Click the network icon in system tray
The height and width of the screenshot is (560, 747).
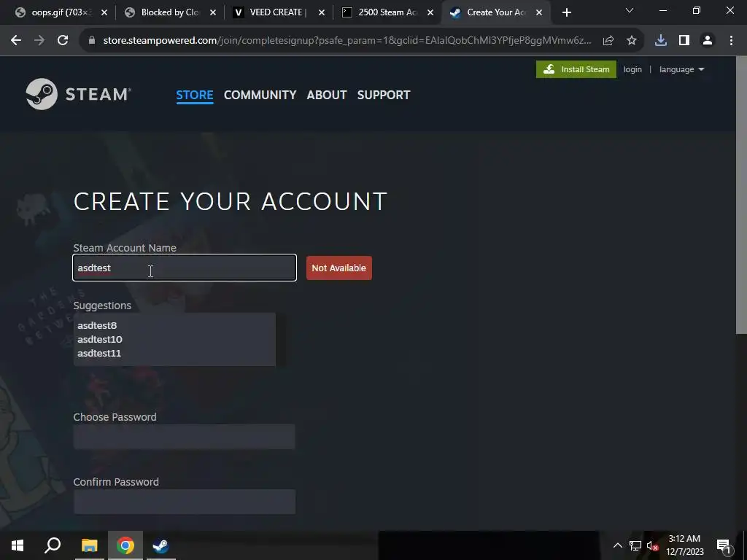click(x=635, y=545)
